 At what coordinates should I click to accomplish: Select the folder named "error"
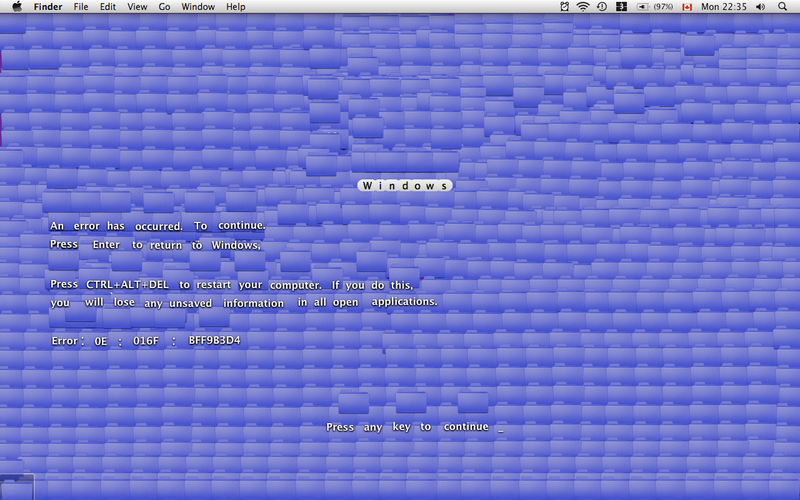(87, 226)
